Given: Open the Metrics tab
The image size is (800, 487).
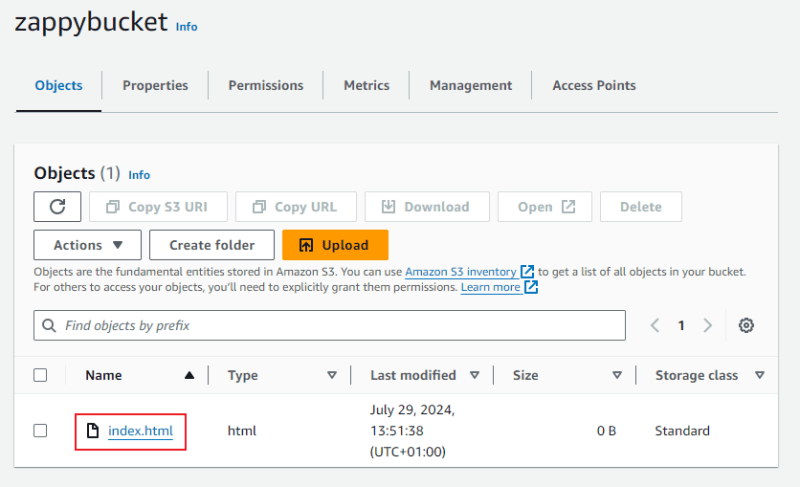Looking at the screenshot, I should (366, 85).
